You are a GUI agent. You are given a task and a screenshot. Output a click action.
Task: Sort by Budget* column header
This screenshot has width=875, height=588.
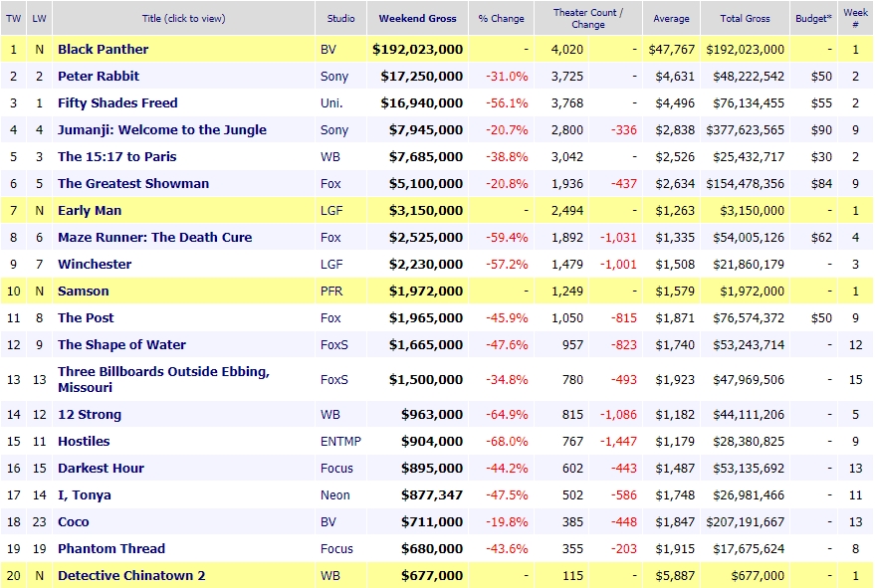tap(813, 19)
